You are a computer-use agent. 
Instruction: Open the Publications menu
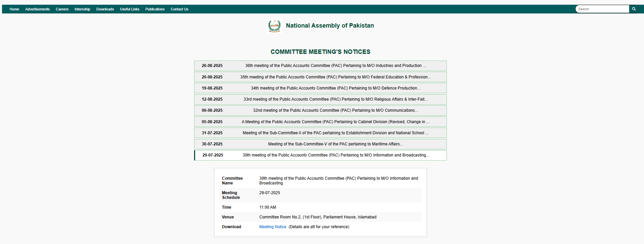coord(155,9)
